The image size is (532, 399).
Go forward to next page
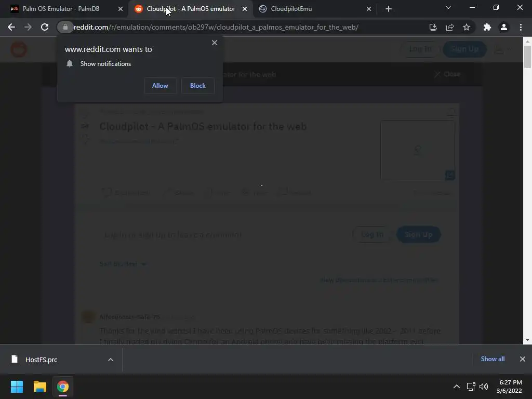click(28, 27)
